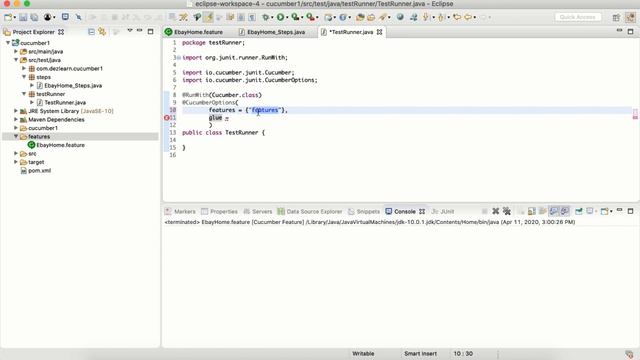Click the Pin Console icon
The height and width of the screenshot is (360, 640).
tap(579, 211)
